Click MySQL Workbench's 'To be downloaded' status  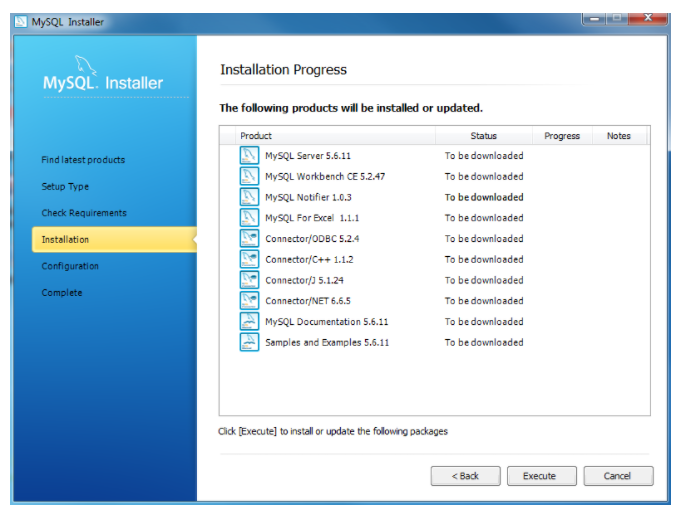pyautogui.click(x=484, y=177)
